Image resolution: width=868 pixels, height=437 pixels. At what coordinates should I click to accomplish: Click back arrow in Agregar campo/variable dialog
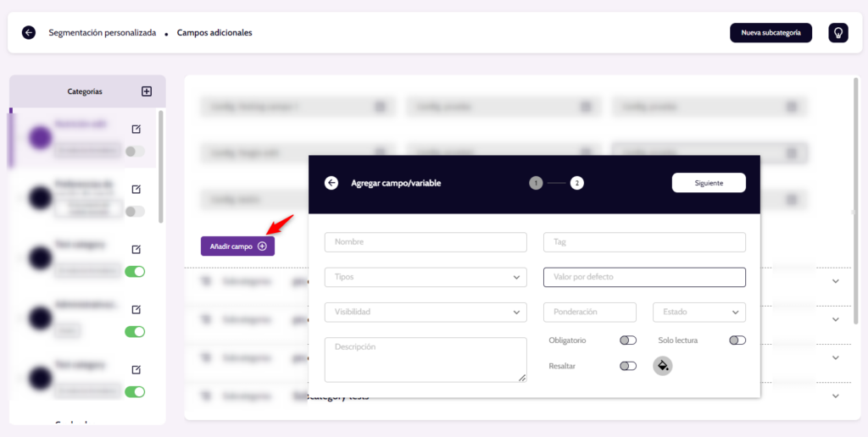point(331,183)
